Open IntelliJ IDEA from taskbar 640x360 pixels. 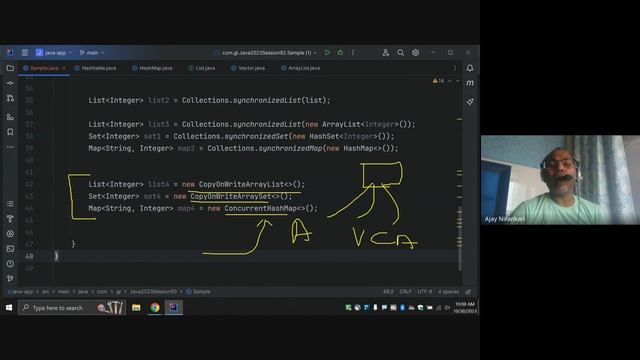(173, 307)
